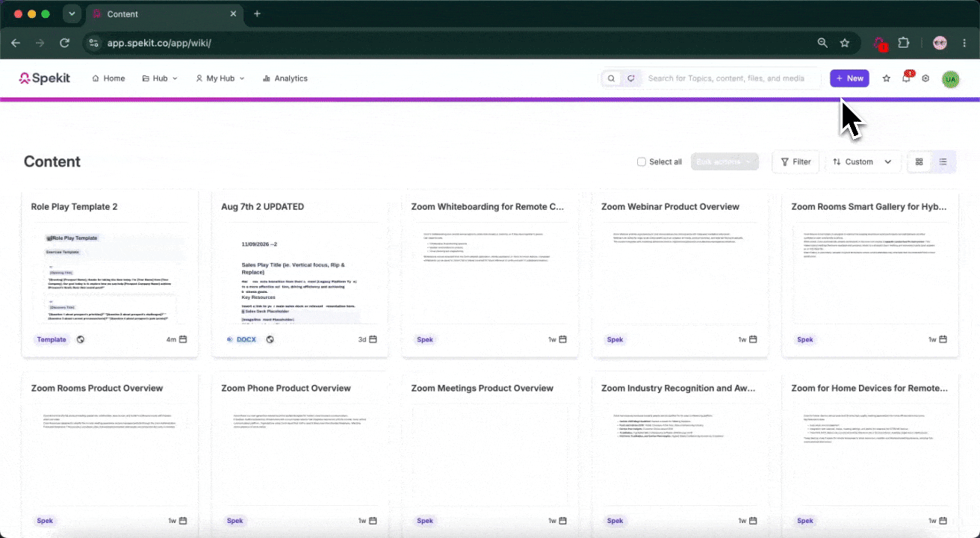
Task: Click the browser zoom magnifier icon
Action: coord(822,43)
